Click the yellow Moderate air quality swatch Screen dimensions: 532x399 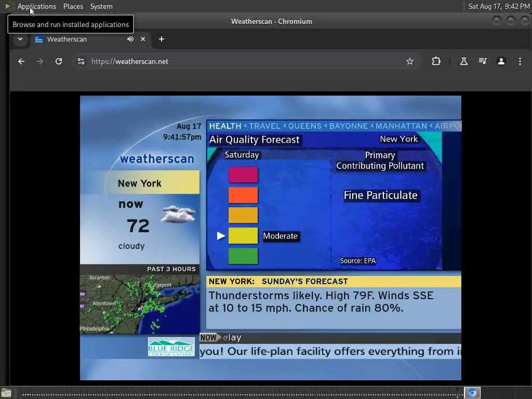tap(243, 236)
